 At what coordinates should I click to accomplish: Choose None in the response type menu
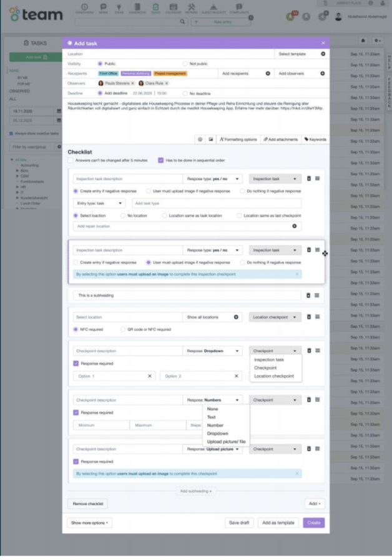pyautogui.click(x=212, y=409)
